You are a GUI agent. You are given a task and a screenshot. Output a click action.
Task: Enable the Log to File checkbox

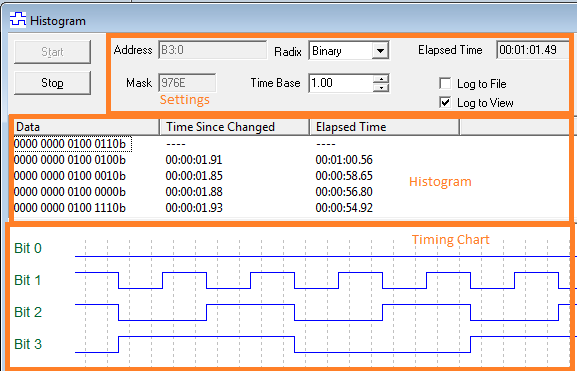pyautogui.click(x=445, y=84)
